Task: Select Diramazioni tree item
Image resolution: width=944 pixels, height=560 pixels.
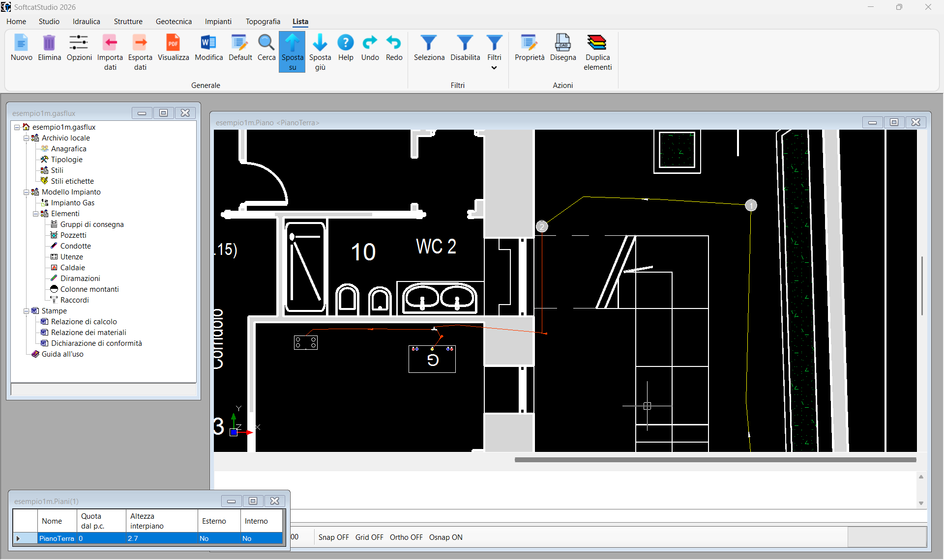Action: coord(80,279)
